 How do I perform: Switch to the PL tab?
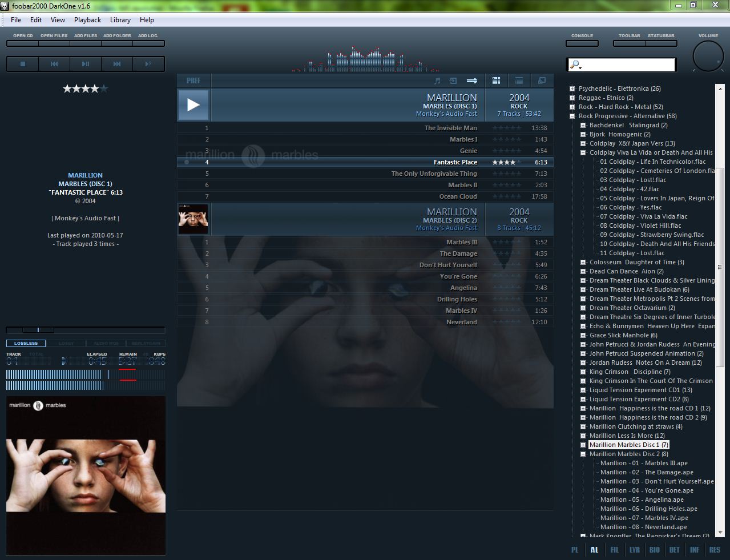pos(575,550)
